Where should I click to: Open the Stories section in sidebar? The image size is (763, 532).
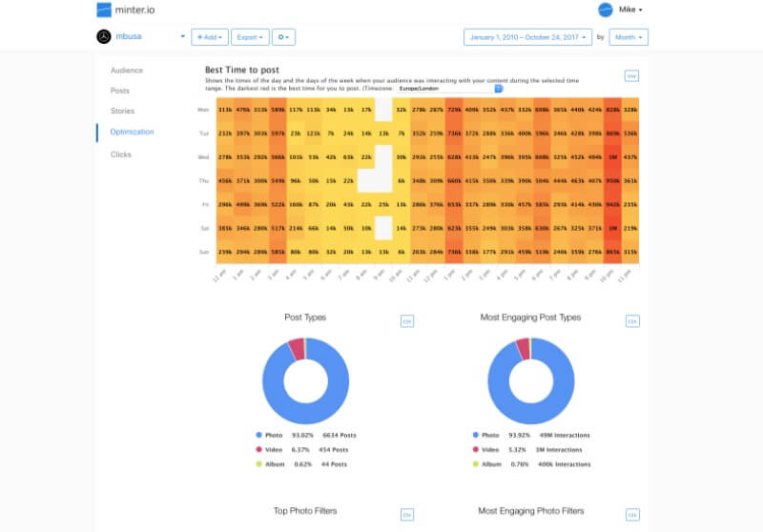point(122,112)
